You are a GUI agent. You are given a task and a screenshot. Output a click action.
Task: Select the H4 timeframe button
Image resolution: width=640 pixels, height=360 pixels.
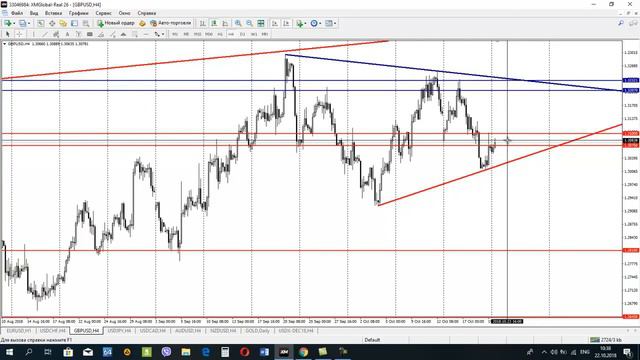(231, 34)
